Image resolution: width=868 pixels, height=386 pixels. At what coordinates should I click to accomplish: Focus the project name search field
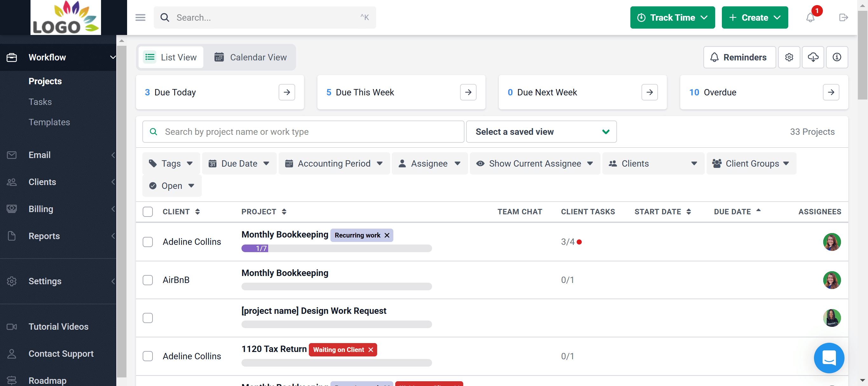303,132
